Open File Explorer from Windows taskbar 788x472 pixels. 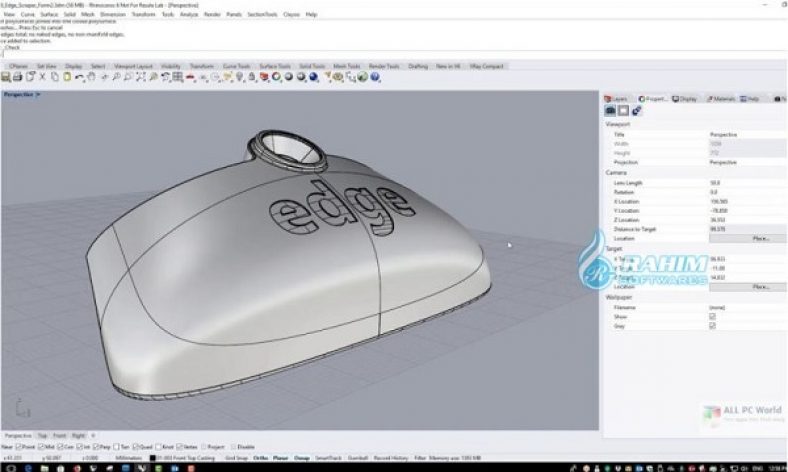coord(44,468)
